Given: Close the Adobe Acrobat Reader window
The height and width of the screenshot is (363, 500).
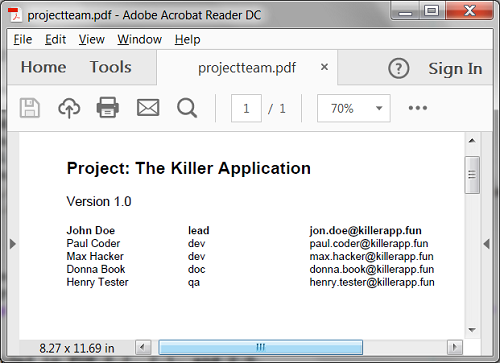Looking at the screenshot, I should coord(470,11).
